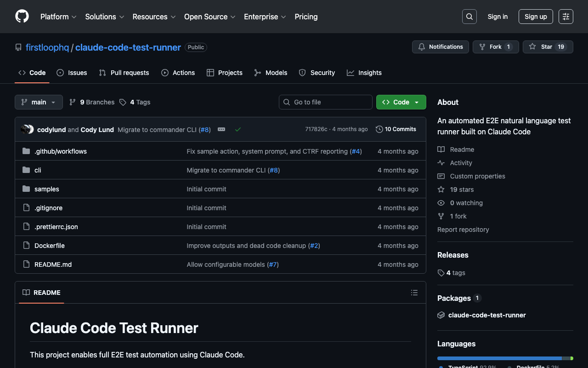Toggle Notifications for this repository
This screenshot has width=588, height=368.
tap(441, 47)
